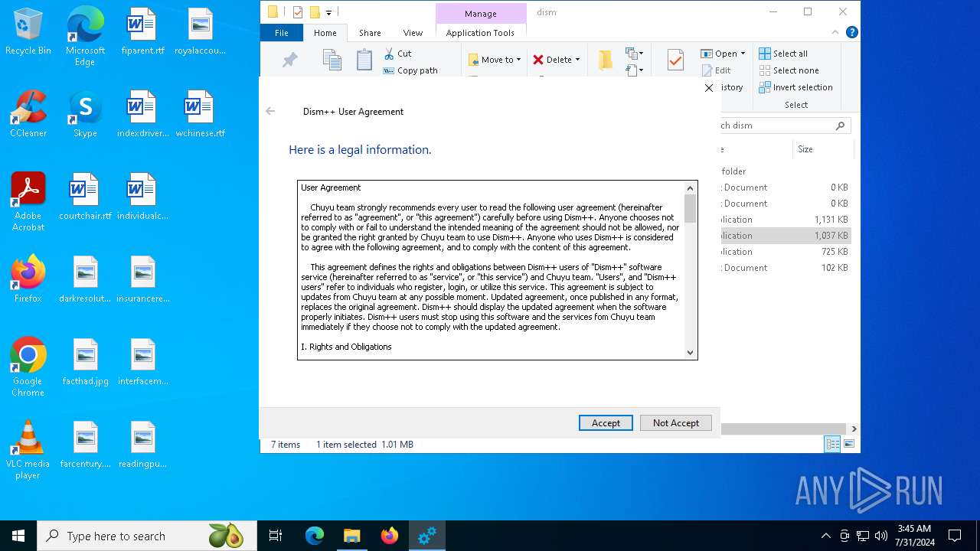The height and width of the screenshot is (551, 980).
Task: Click the taskbar search box
Action: coord(147,536)
